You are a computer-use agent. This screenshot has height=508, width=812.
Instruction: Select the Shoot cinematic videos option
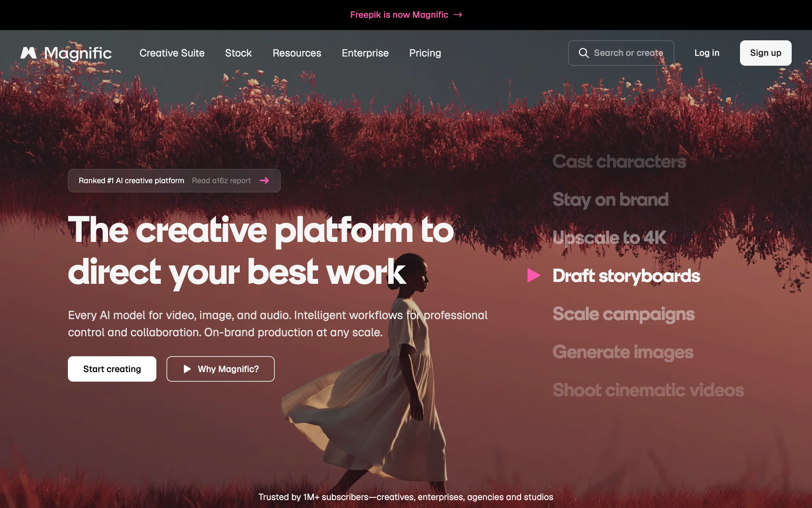coord(648,390)
